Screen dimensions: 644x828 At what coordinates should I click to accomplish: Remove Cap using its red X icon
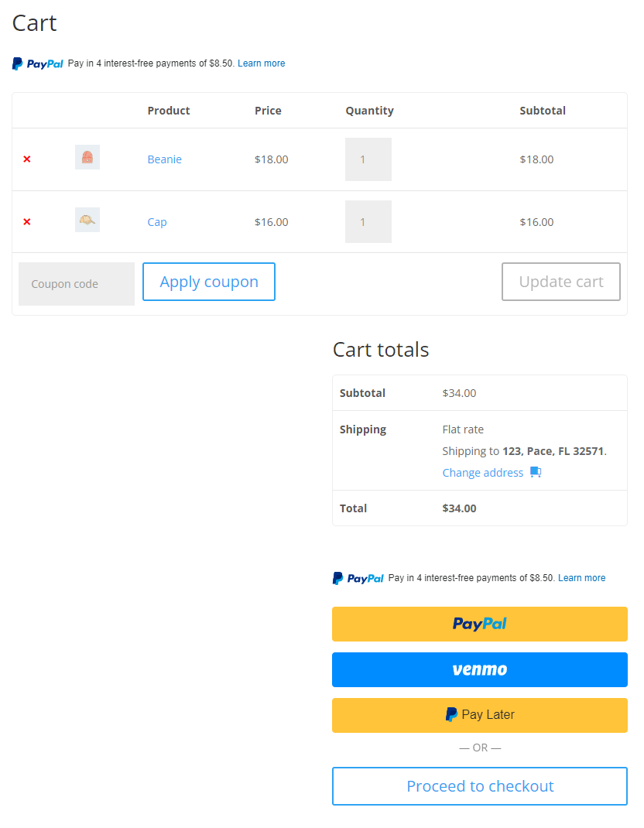point(27,222)
